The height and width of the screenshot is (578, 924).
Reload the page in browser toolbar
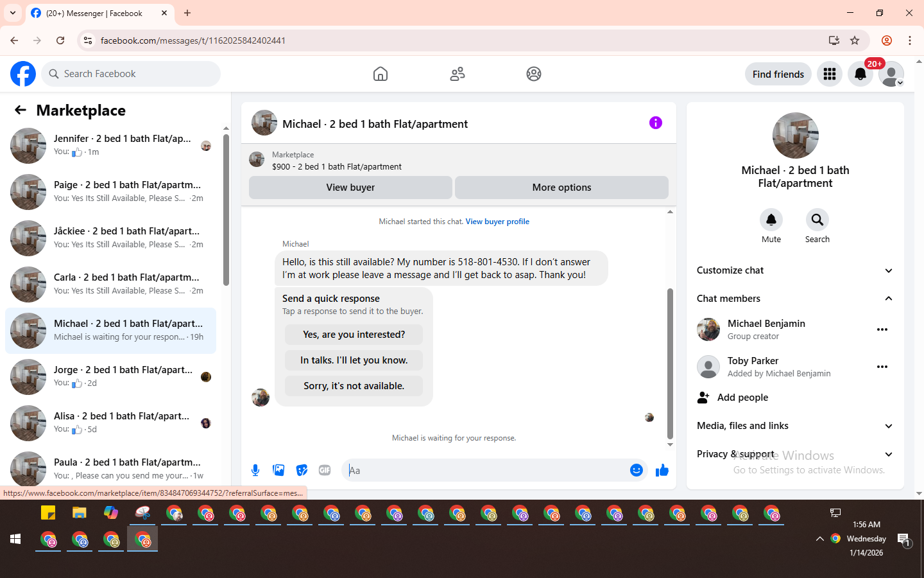[60, 40]
